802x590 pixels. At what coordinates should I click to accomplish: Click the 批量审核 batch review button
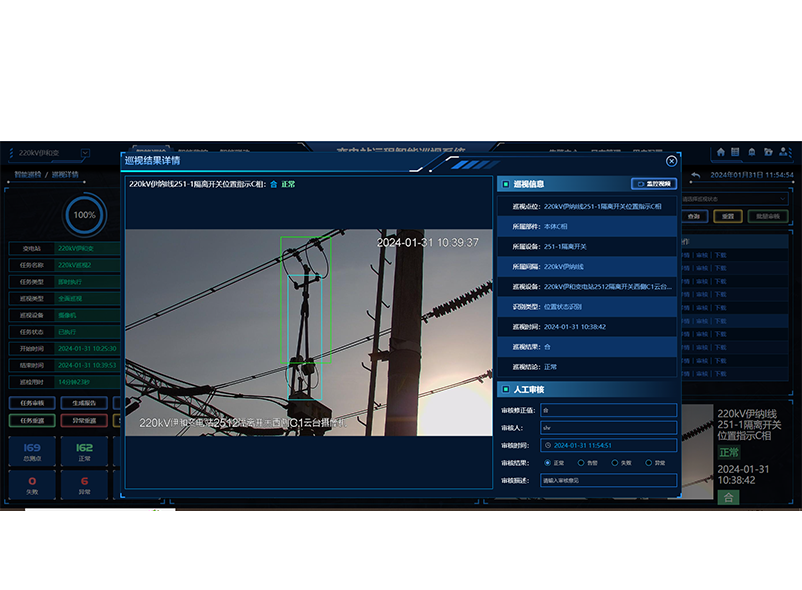[767, 215]
